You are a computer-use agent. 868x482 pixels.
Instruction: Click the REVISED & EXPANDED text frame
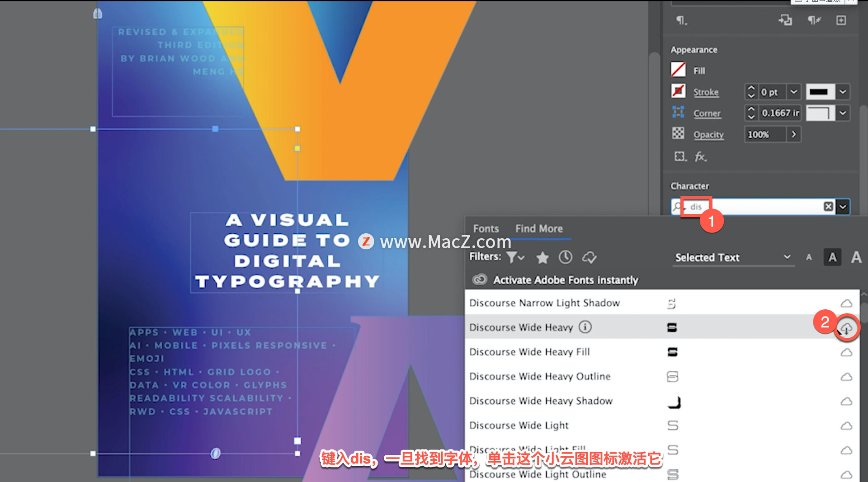[x=178, y=71]
